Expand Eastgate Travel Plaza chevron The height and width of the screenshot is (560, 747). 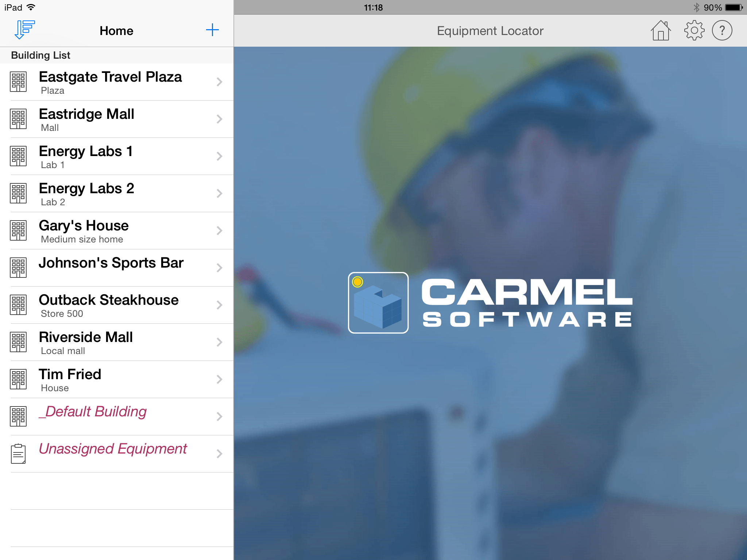(219, 82)
